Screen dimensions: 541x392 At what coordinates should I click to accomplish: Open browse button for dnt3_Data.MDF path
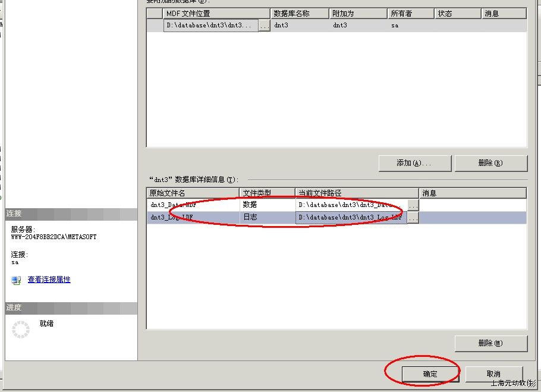coord(413,205)
